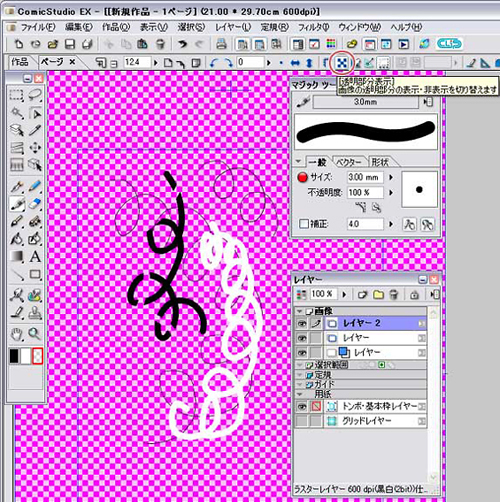Open the arrow beside the 不透明度 100 % field
This screenshot has width=500, height=502.
(391, 192)
